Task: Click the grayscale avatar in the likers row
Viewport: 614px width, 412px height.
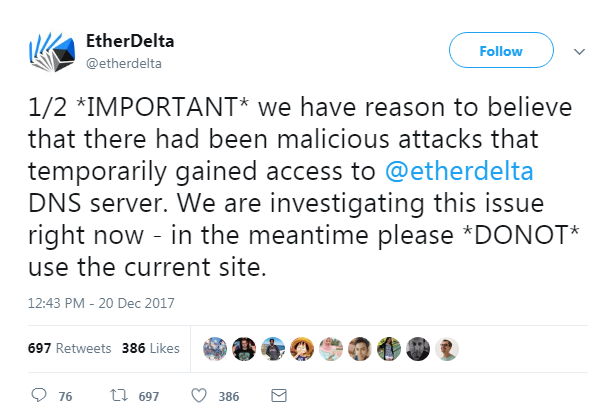Action: [x=418, y=348]
